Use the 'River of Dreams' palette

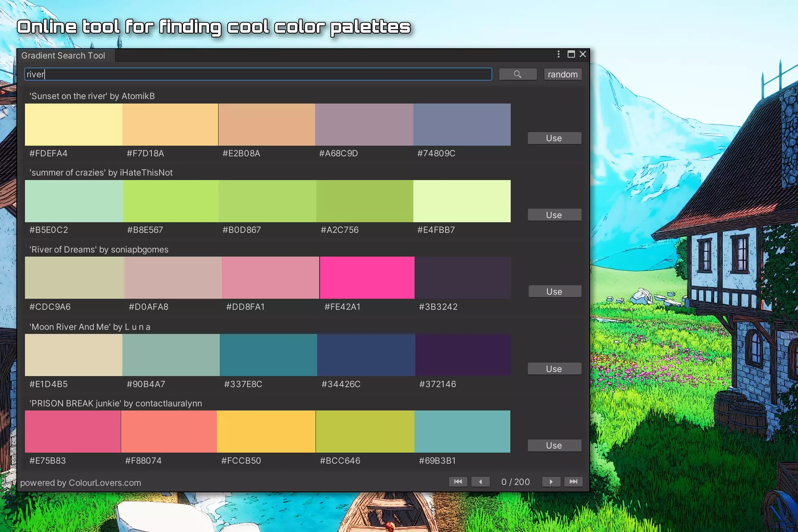tap(555, 291)
